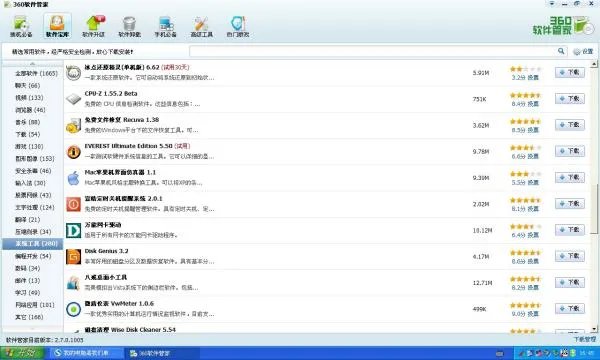Image resolution: width=600 pixels, height=360 pixels.
Task: Expand category list with top arrow
Action: [x=33, y=64]
